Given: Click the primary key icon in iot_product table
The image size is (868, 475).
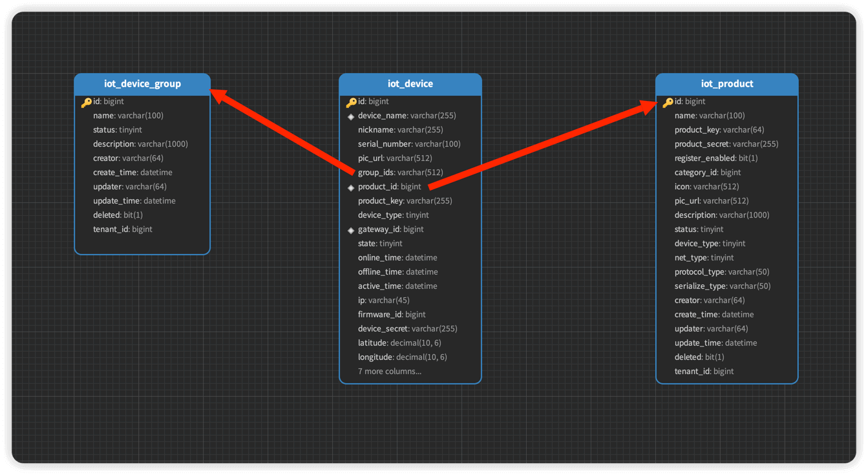Looking at the screenshot, I should 668,102.
